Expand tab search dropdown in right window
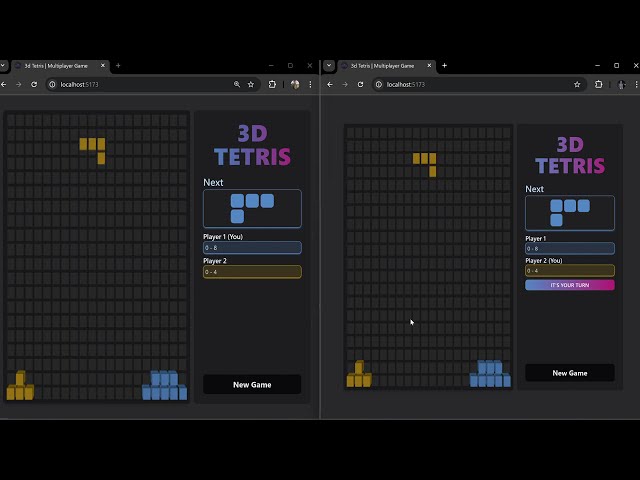 coord(329,66)
